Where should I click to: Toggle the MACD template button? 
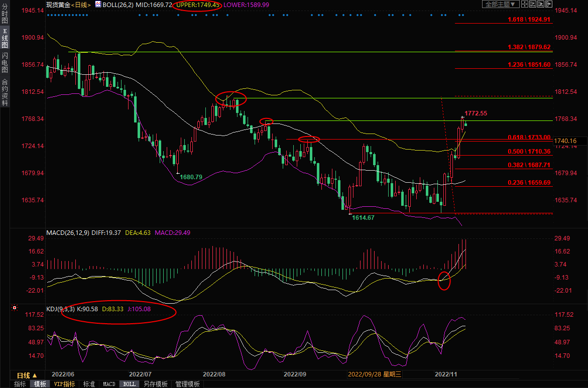click(109, 384)
